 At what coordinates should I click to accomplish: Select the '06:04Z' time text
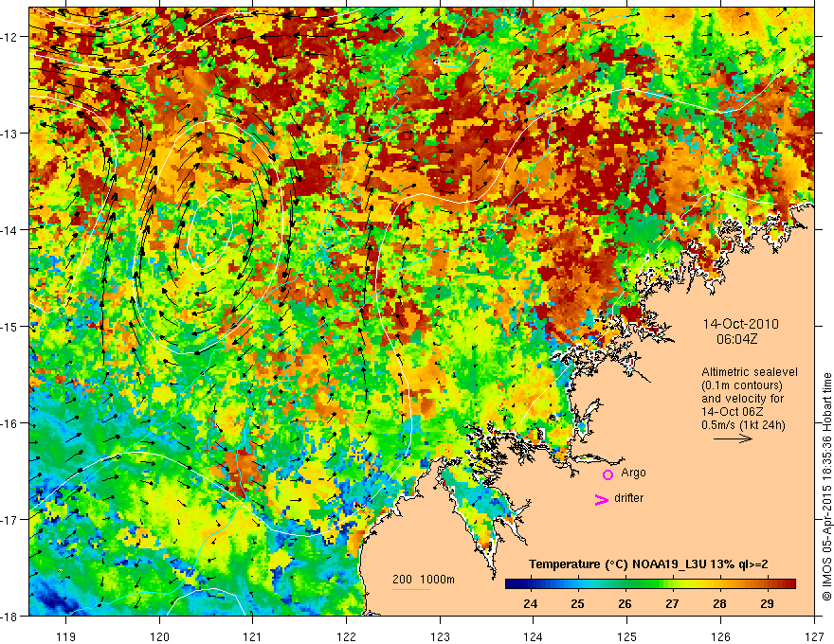pos(736,339)
